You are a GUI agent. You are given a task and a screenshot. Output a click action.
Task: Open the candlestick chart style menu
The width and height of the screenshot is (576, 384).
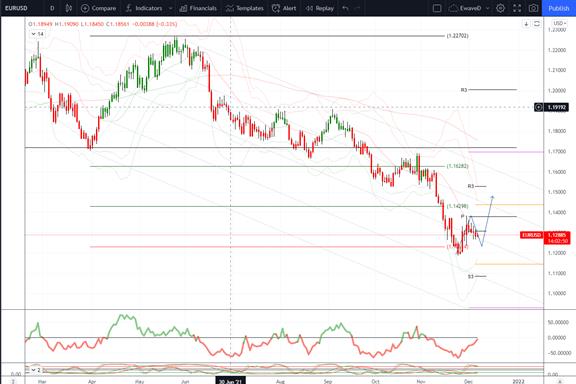pos(68,8)
